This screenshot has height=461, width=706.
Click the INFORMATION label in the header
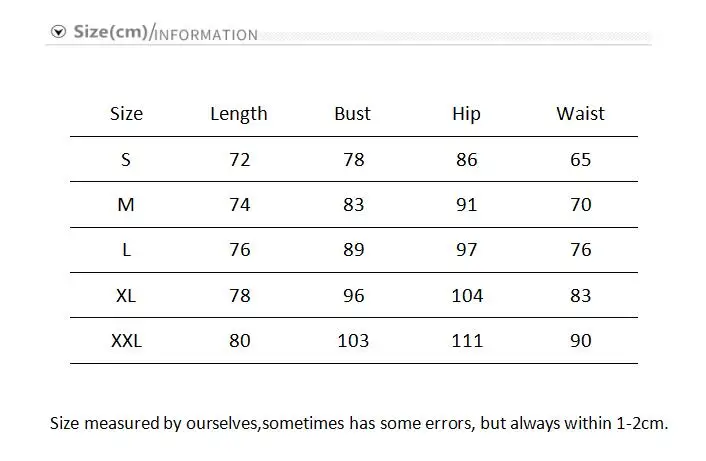tap(206, 35)
